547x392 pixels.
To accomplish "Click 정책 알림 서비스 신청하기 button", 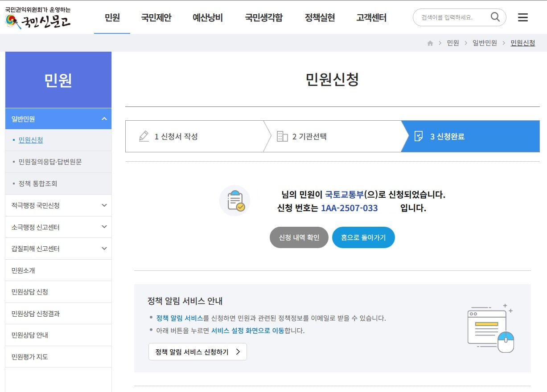I will (x=197, y=352).
